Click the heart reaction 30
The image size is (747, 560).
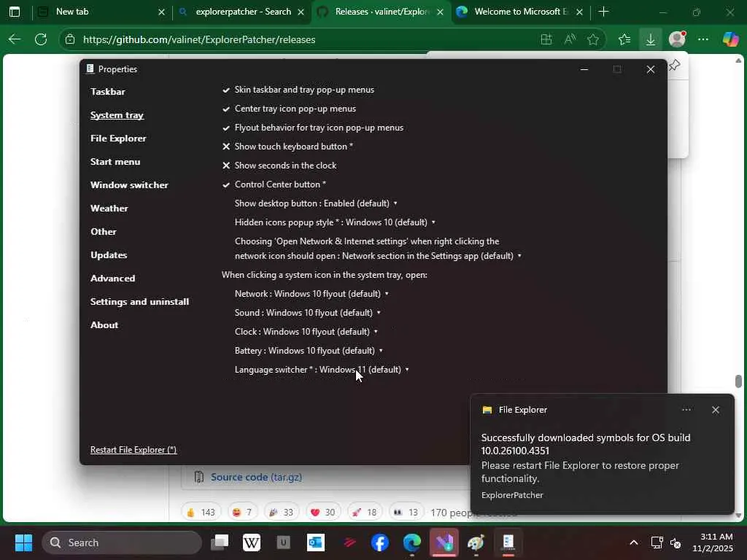point(323,513)
